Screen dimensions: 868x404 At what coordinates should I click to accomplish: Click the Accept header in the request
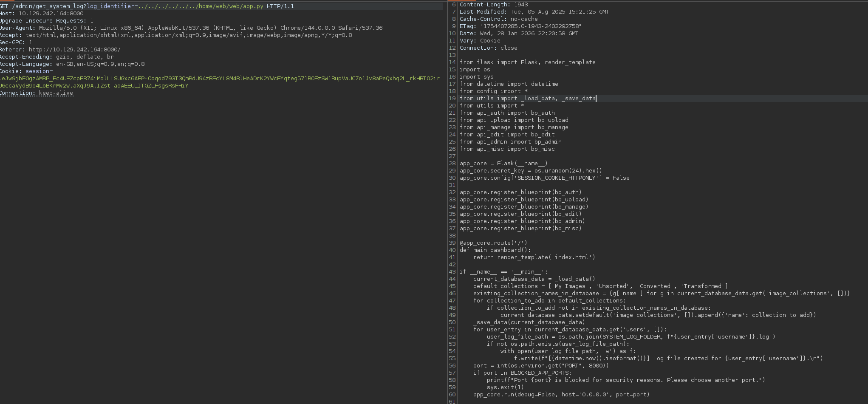click(x=176, y=35)
